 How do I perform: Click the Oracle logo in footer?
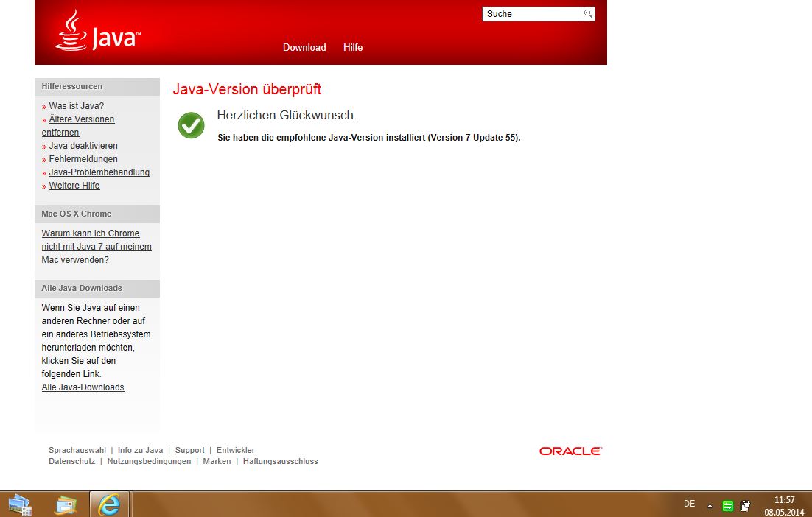click(570, 451)
